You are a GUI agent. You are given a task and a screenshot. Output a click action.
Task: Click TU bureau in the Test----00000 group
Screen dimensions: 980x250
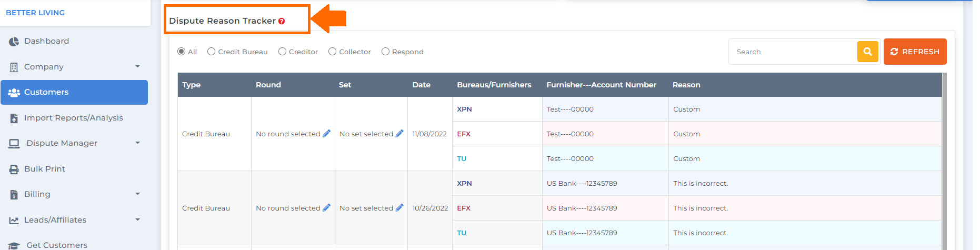point(462,159)
